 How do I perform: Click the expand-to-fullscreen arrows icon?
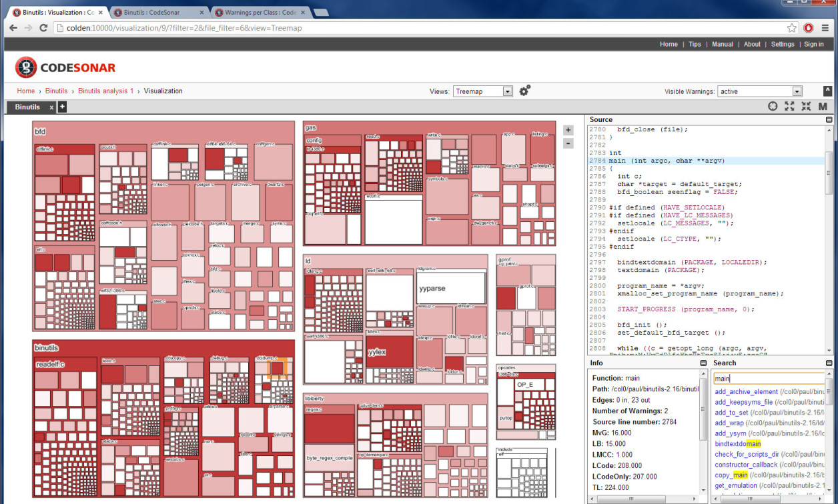pos(789,107)
